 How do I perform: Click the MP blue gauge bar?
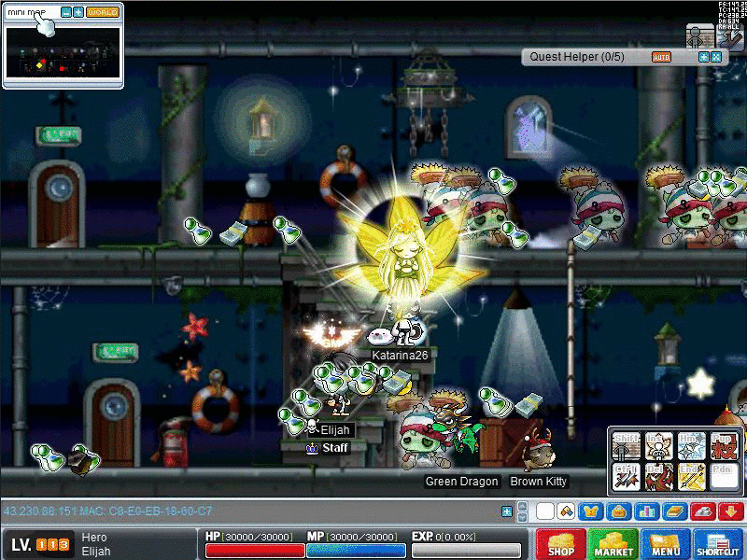(x=357, y=551)
